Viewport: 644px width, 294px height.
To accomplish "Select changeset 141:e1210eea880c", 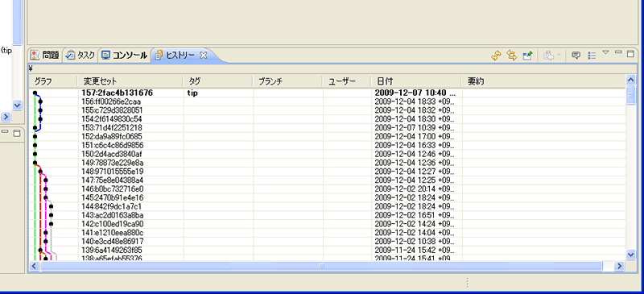I will [x=112, y=232].
